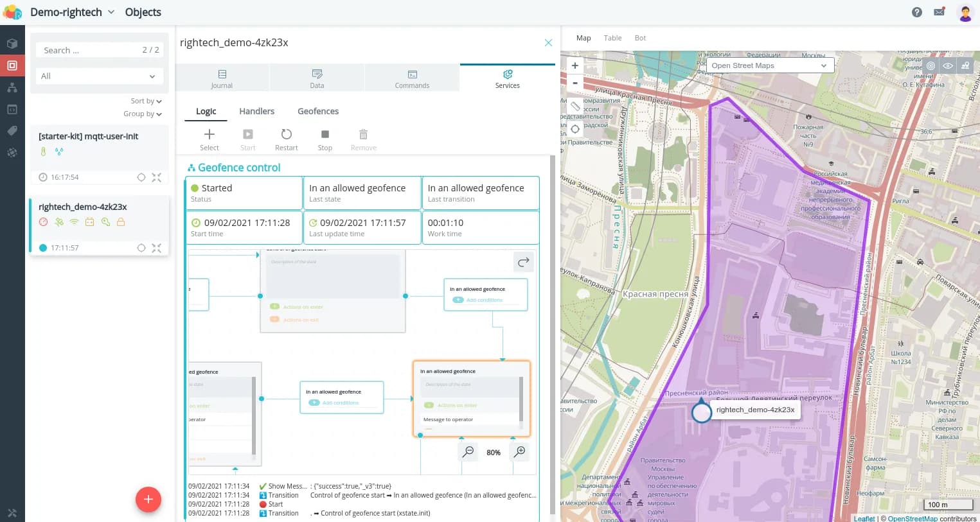Zoom in the logic diagram magnifier
Viewport: 980px width, 522px height.
[520, 452]
